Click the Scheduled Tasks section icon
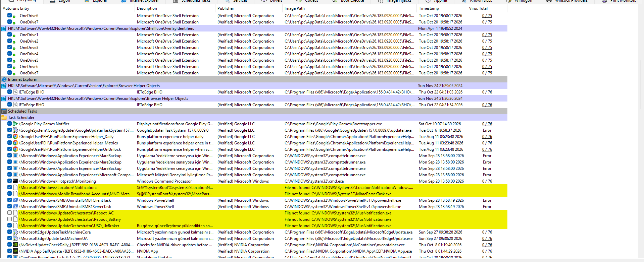This screenshot has height=262, width=644. (x=4, y=111)
